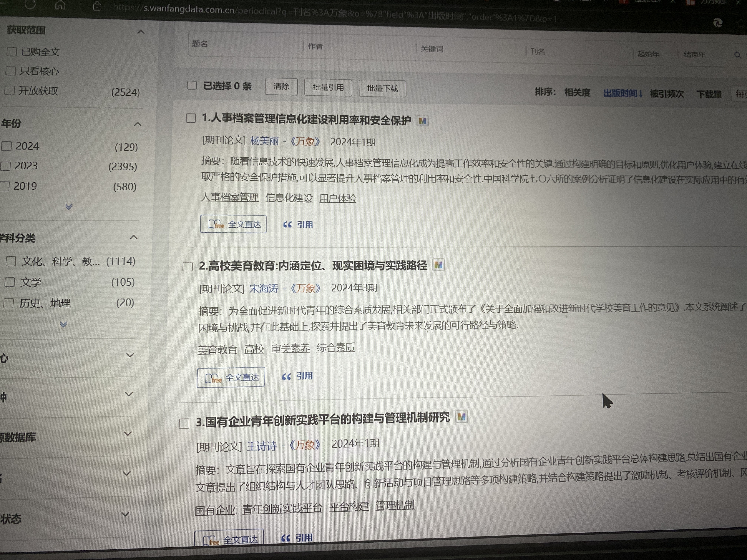This screenshot has height=560, width=747.
Task: Check the 只看核心 checkbox
Action: (x=11, y=71)
